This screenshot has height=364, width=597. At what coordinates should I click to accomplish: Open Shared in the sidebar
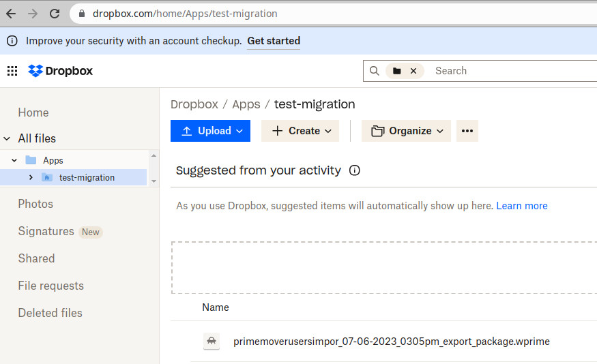(x=37, y=258)
